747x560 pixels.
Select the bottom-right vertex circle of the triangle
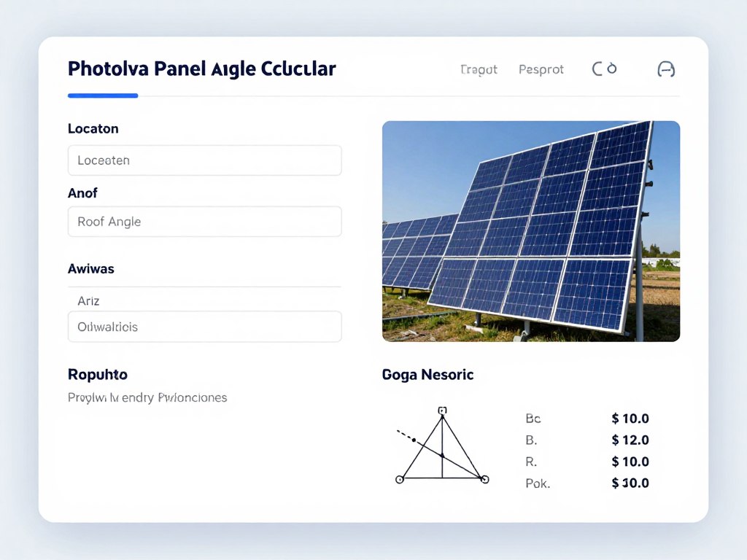(484, 479)
